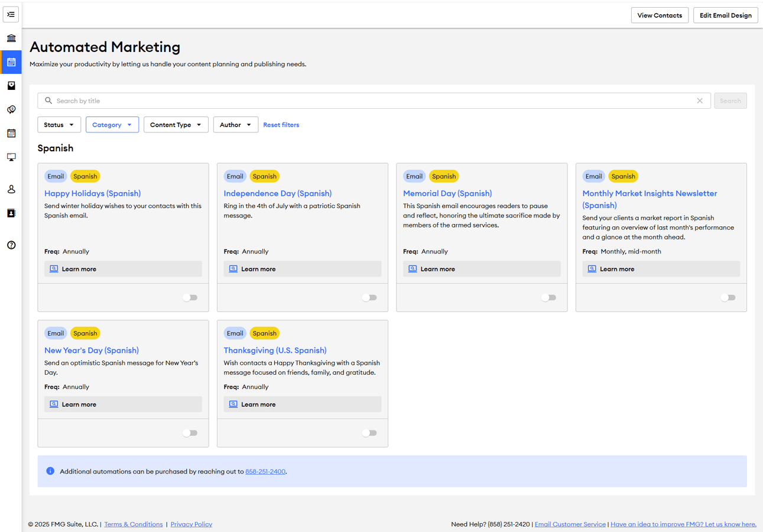Open the bank/institution section in sidebar
This screenshot has width=763, height=532.
pos(11,38)
